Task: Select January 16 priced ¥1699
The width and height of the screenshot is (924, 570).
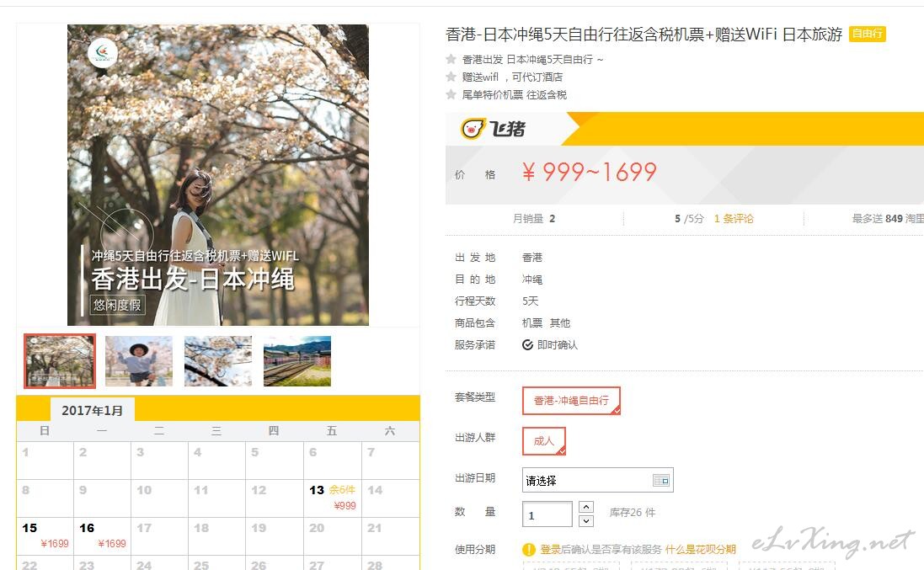Action: pyautogui.click(x=103, y=535)
